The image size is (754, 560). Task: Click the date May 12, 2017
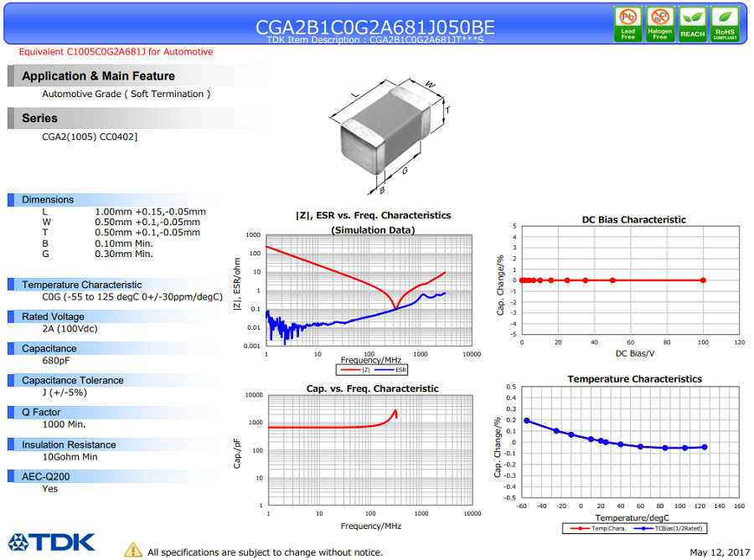coord(720,552)
